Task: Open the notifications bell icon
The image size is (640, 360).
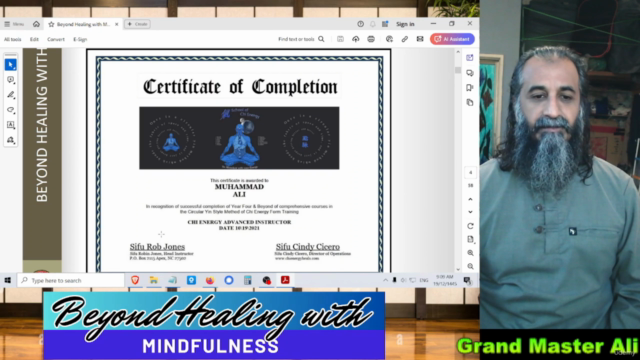Action: 373,24
